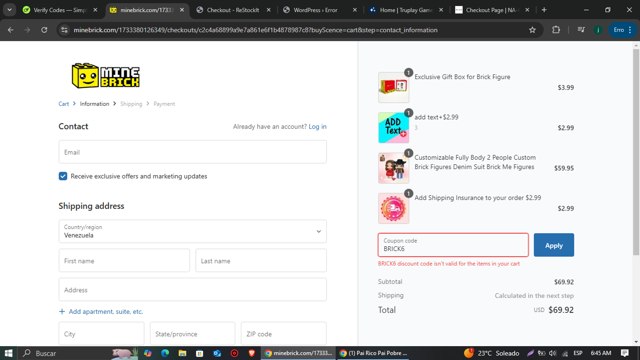Viewport: 640px width, 360px height.
Task: Open the 23°C Soleado weather widget
Action: click(x=491, y=353)
